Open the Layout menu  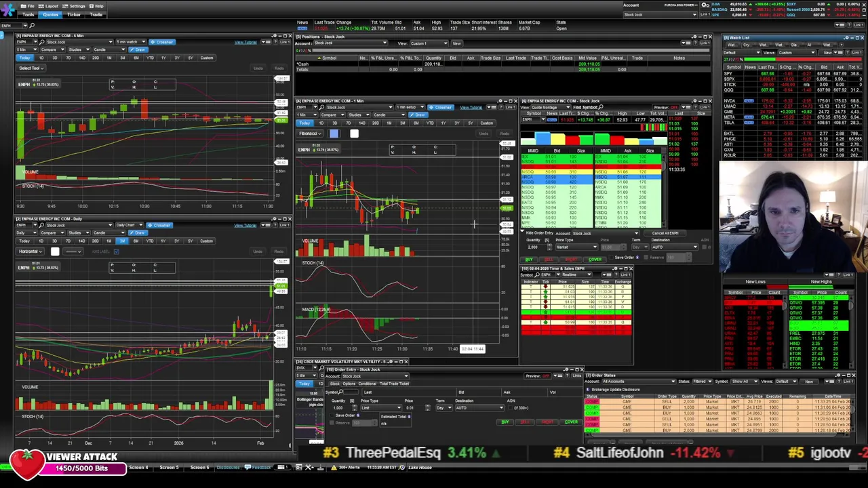(x=48, y=6)
